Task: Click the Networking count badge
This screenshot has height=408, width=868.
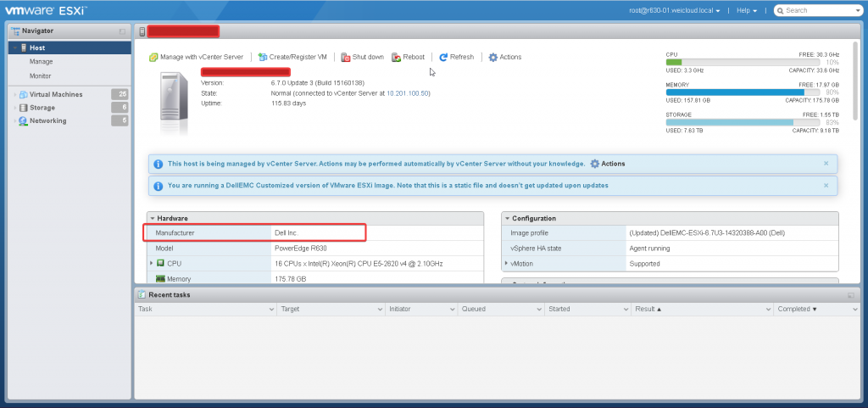Action: coord(120,120)
